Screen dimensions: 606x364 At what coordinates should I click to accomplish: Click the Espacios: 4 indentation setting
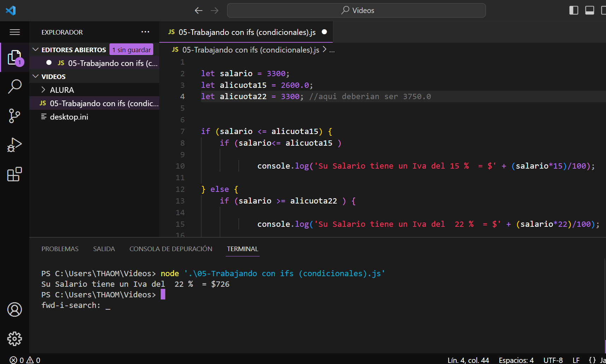tap(516, 360)
